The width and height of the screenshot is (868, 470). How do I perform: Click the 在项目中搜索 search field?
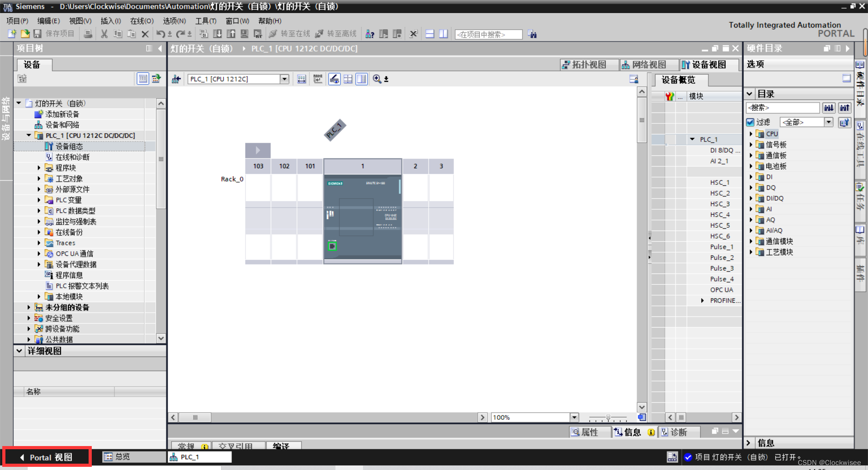489,34
